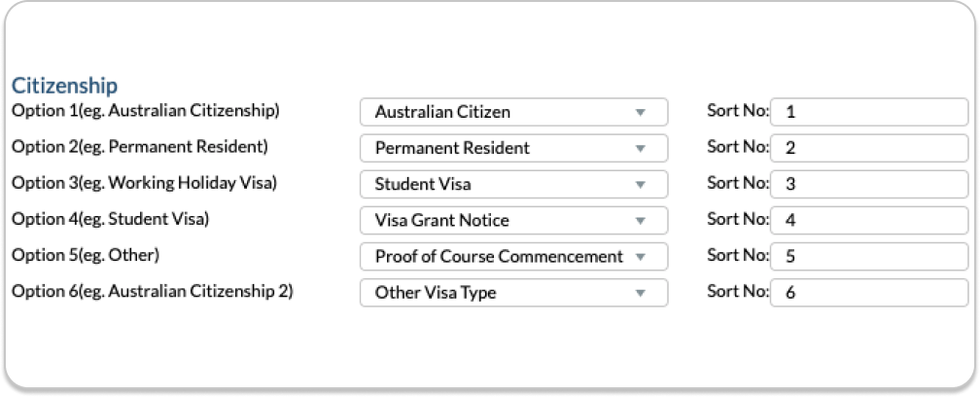Viewport: 980px width, 397px height.
Task: Focus the Sort No field containing 6
Action: tap(868, 292)
